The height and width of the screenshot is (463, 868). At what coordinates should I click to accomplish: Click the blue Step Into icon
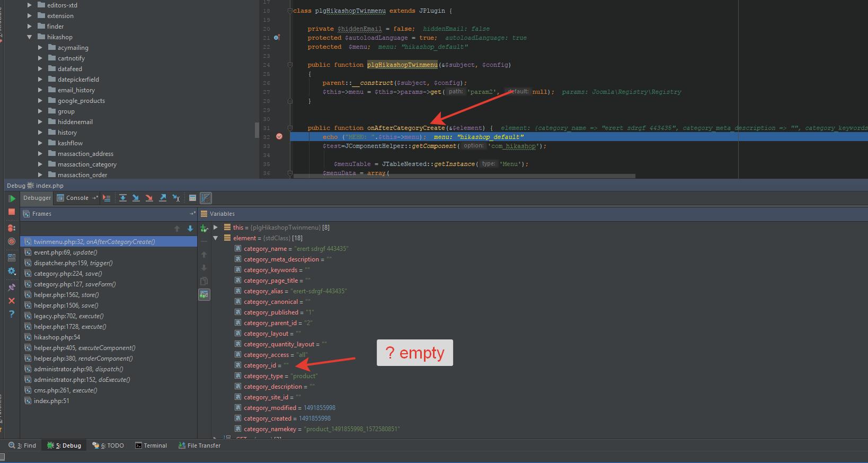pyautogui.click(x=136, y=198)
